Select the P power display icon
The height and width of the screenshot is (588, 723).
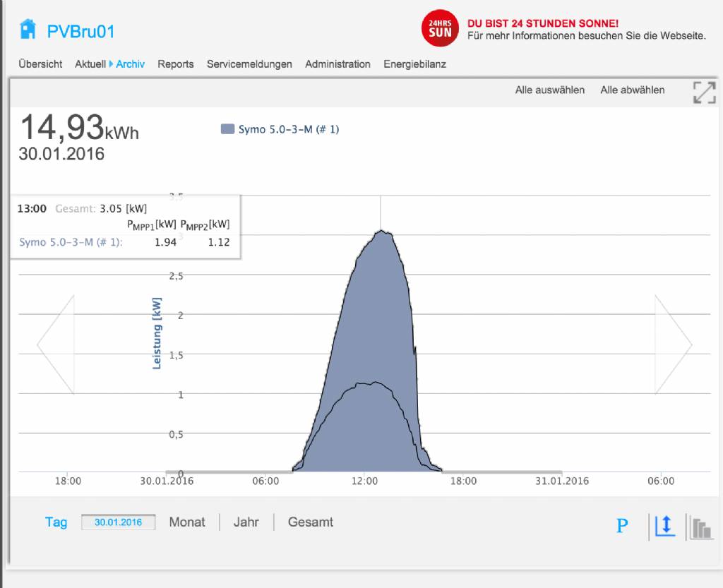(x=622, y=526)
